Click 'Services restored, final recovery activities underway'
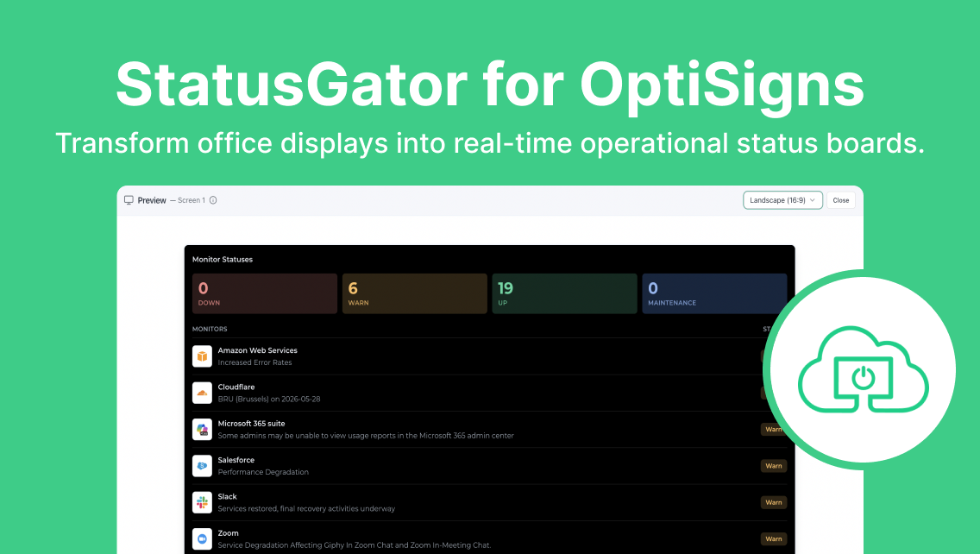The height and width of the screenshot is (554, 980). point(306,508)
